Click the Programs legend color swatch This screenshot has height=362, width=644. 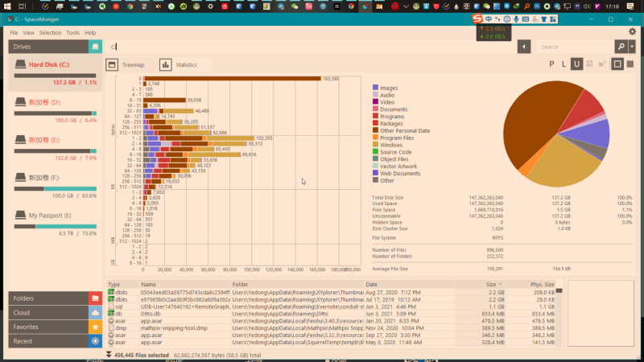375,116
